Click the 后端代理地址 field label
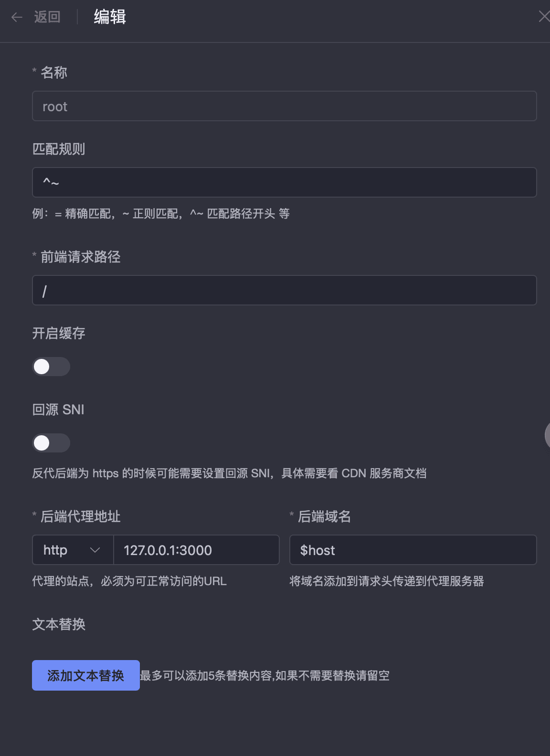550x756 pixels. 81,516
